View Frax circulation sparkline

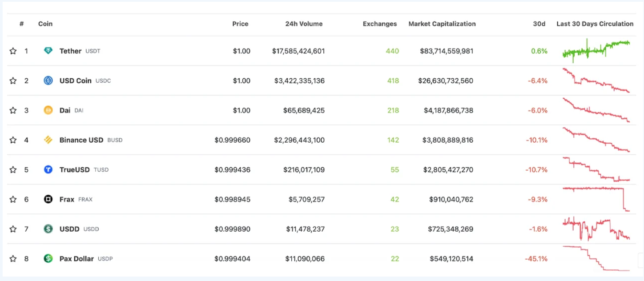pyautogui.click(x=596, y=199)
